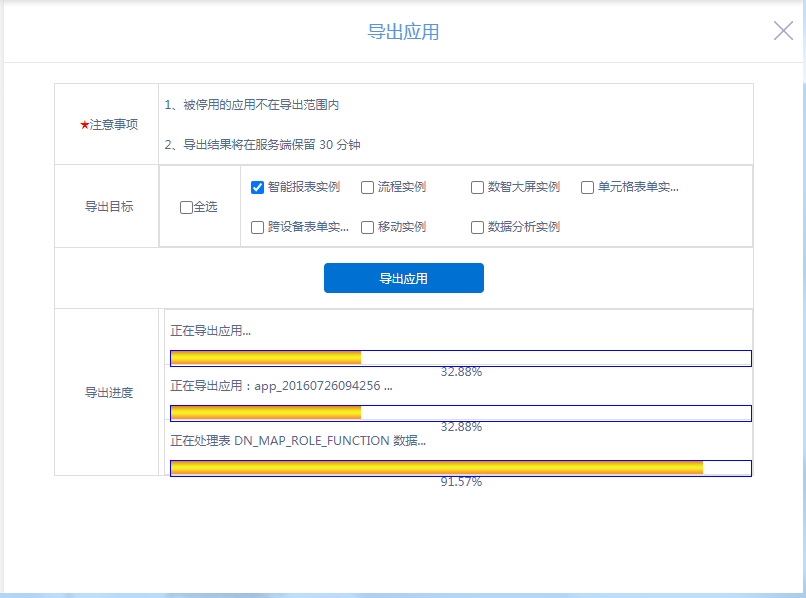The width and height of the screenshot is (806, 598).
Task: Enable the 数据分析实例 checkbox
Action: tap(478, 227)
